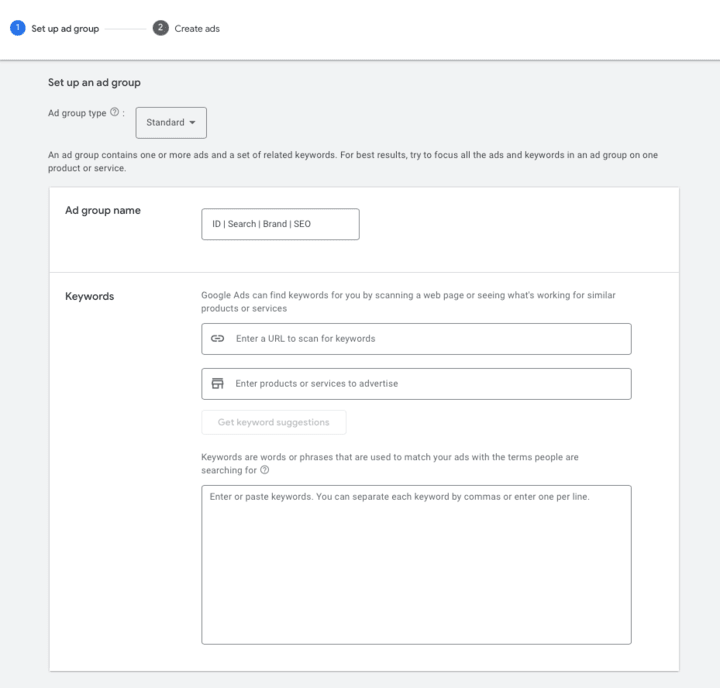
Task: Open the Standard ad group type dropdown
Action: click(x=170, y=123)
